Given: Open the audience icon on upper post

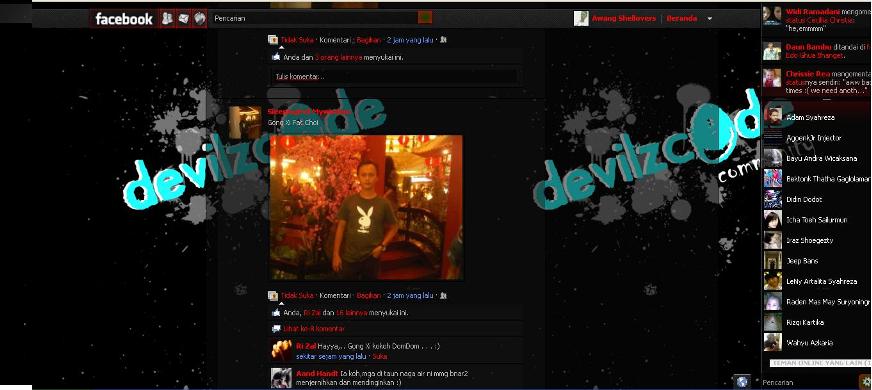Looking at the screenshot, I should 443,40.
